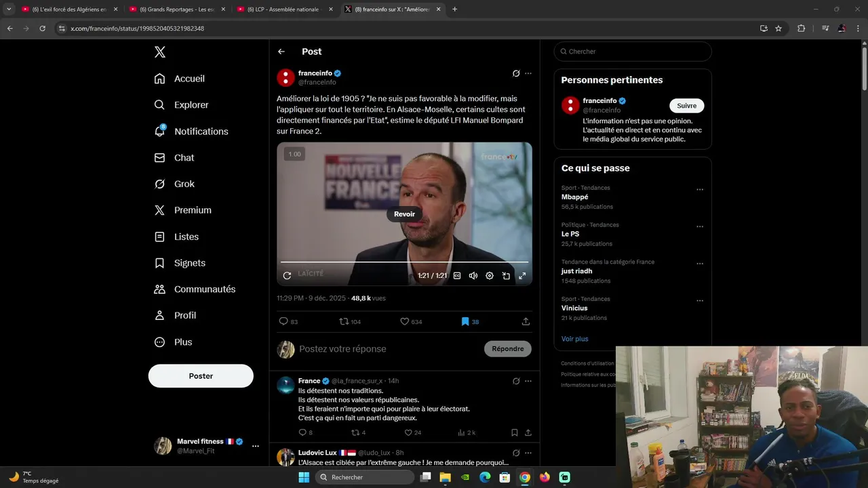The width and height of the screenshot is (868, 488).
Task: Open Profil page
Action: tap(175, 315)
